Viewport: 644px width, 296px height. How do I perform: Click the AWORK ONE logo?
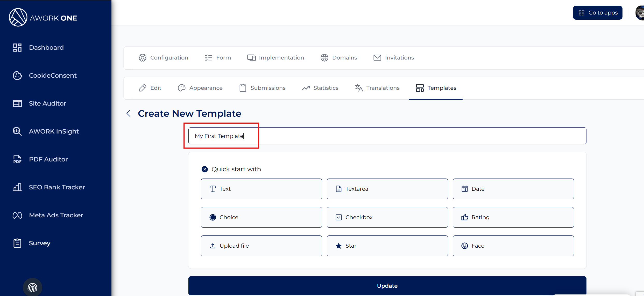tap(43, 18)
